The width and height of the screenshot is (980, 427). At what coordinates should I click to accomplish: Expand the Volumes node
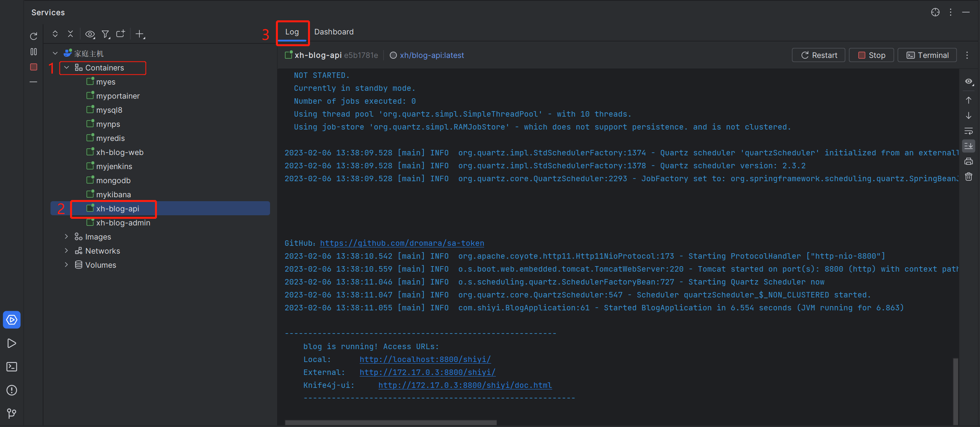click(67, 265)
